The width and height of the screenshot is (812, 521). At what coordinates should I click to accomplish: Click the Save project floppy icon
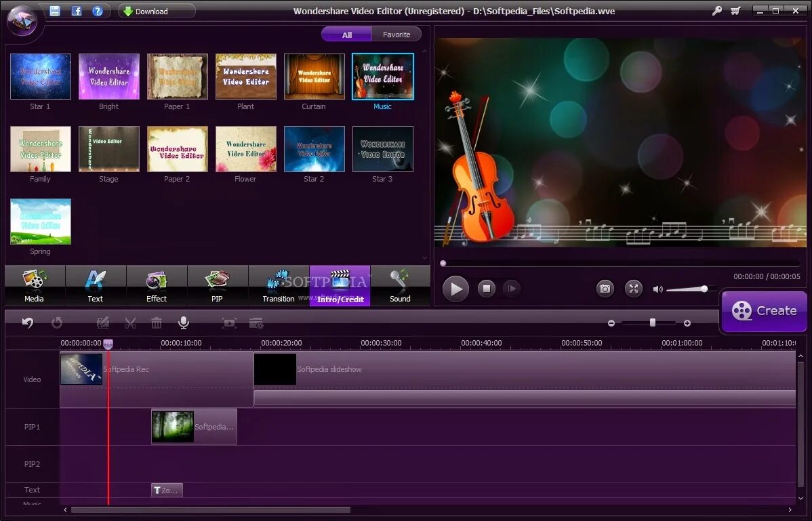pyautogui.click(x=54, y=11)
